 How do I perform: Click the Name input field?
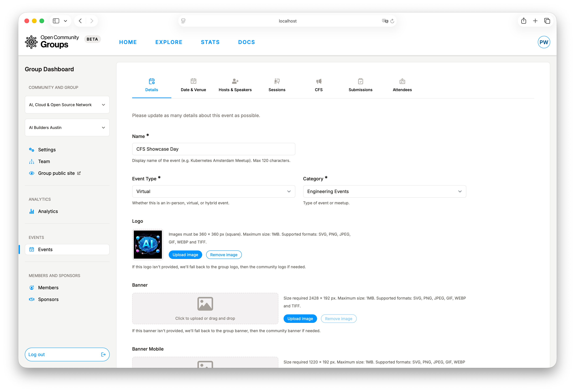pos(214,149)
